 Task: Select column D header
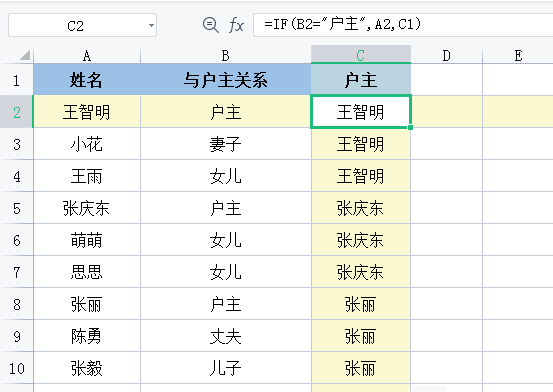click(x=446, y=55)
